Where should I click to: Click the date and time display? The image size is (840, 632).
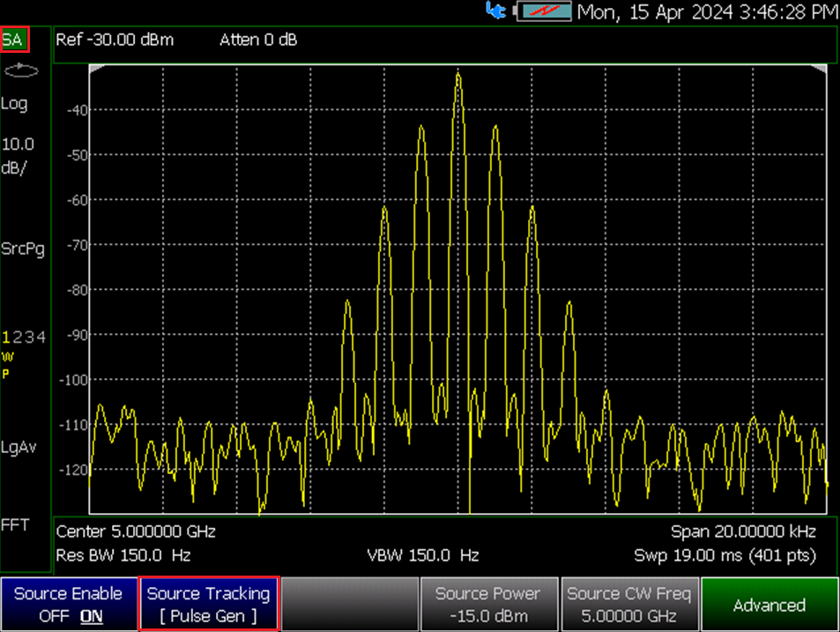coord(708,11)
